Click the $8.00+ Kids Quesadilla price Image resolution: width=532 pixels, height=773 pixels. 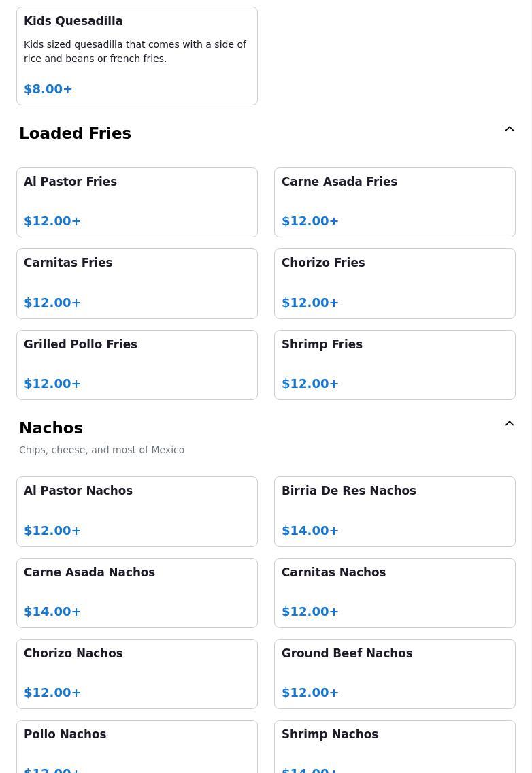pyautogui.click(x=48, y=89)
